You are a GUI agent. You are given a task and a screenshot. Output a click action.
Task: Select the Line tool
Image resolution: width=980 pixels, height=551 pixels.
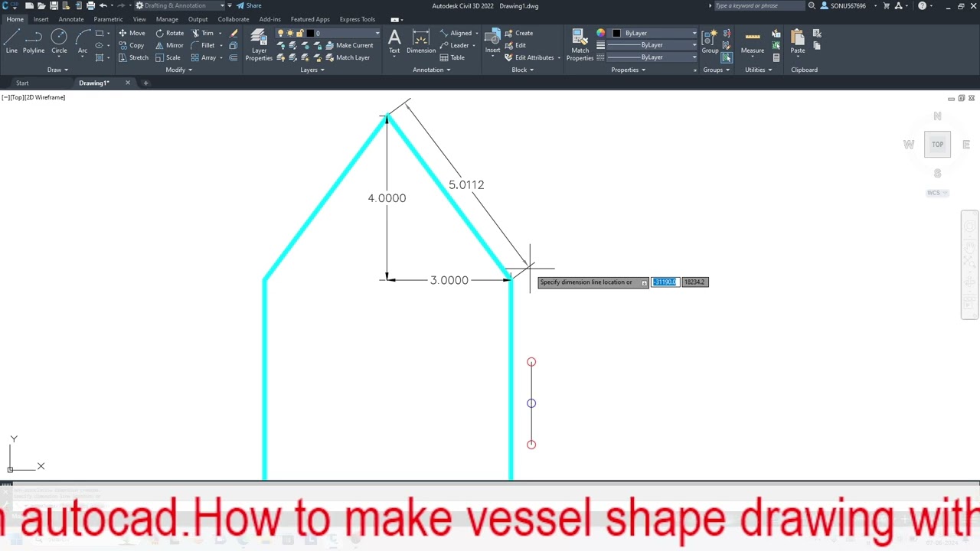pos(11,41)
